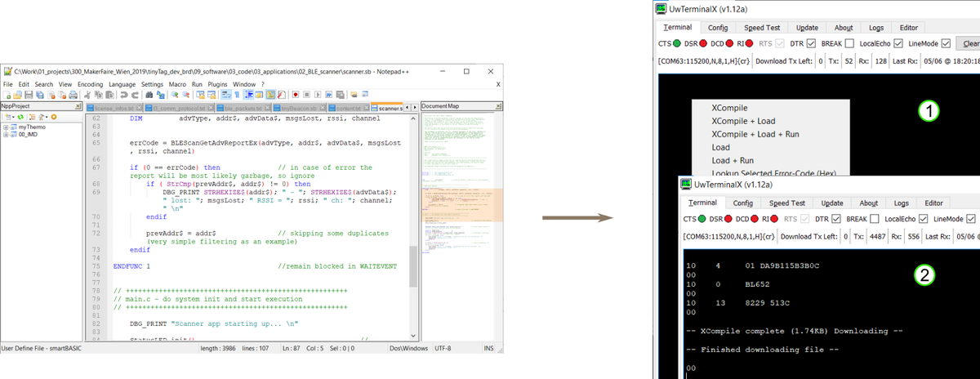Click the Copy icon in Notepad++ toolbar
The image size is (980, 379).
[99, 95]
